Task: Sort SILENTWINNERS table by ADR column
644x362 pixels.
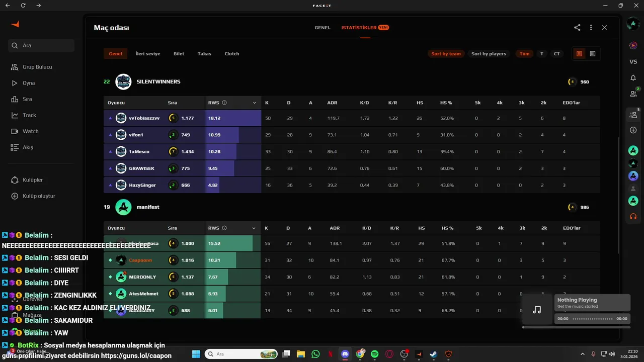Action: tap(332, 103)
